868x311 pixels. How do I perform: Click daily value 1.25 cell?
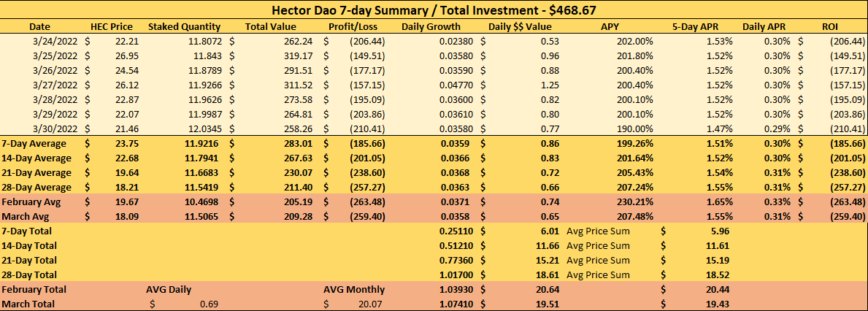click(550, 84)
